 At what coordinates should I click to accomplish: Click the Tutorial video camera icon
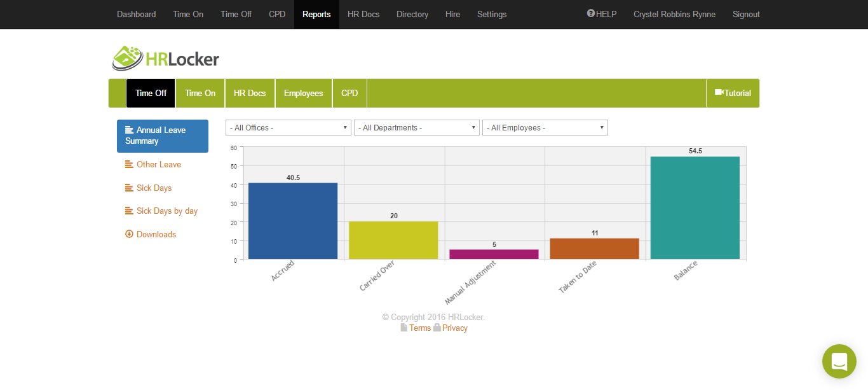click(719, 92)
